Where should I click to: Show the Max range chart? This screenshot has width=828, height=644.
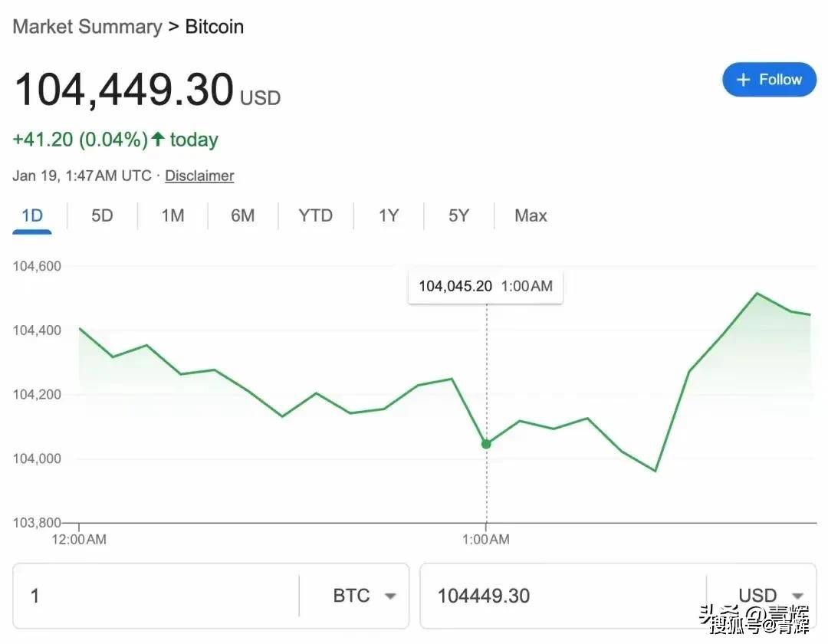click(531, 216)
